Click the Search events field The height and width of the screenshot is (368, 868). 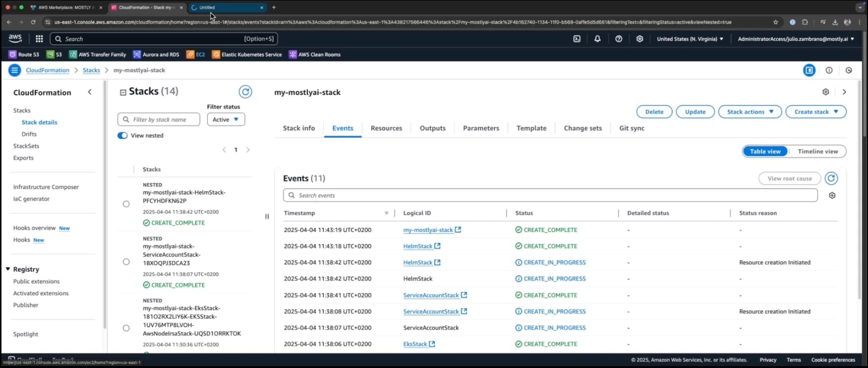550,196
